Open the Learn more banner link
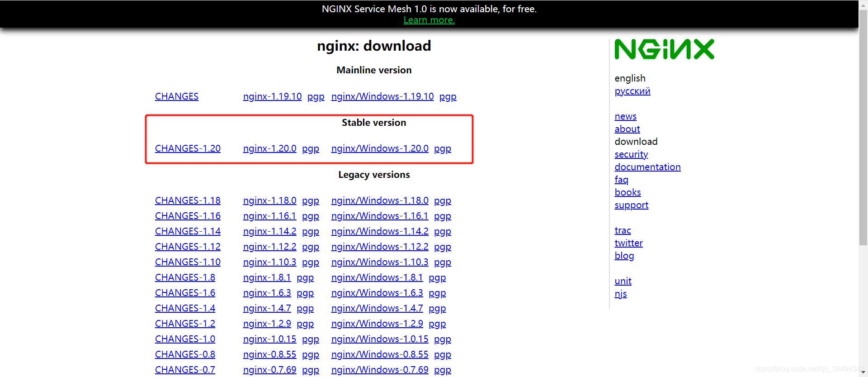This screenshot has height=377, width=868. pos(429,20)
